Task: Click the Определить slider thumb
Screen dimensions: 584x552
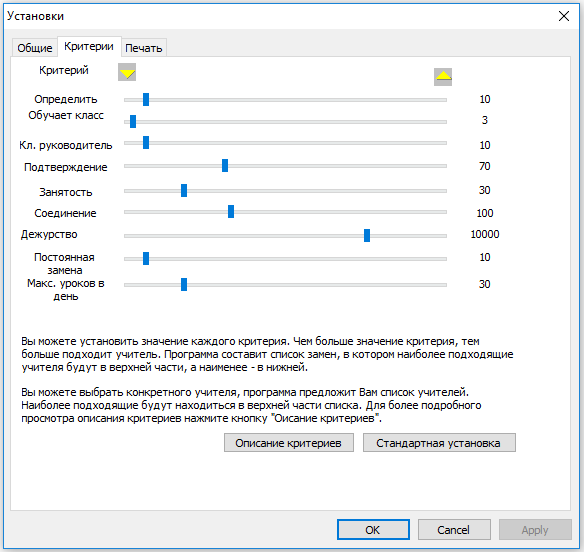Action: click(146, 99)
